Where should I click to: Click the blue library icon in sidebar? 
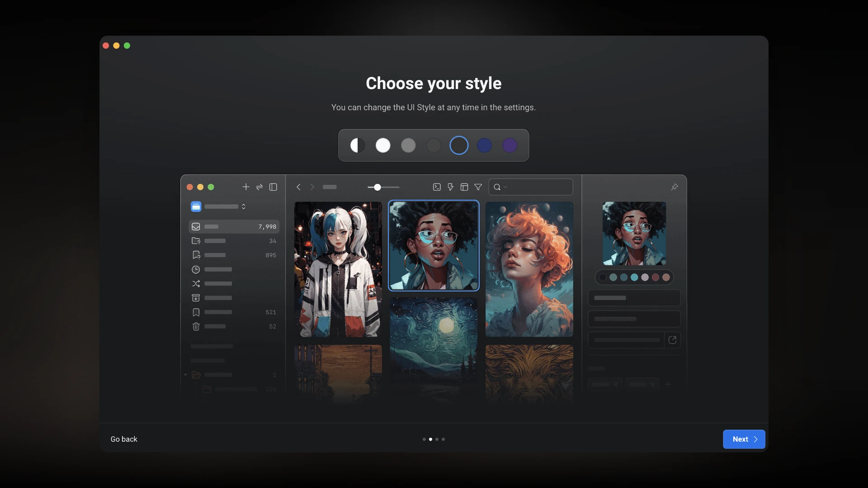pos(196,206)
